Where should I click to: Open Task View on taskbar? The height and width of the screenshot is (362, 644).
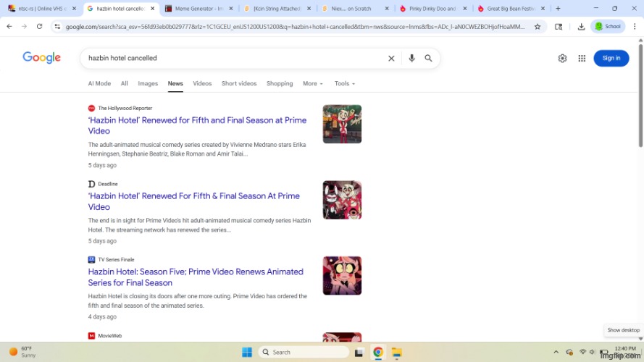(359, 352)
